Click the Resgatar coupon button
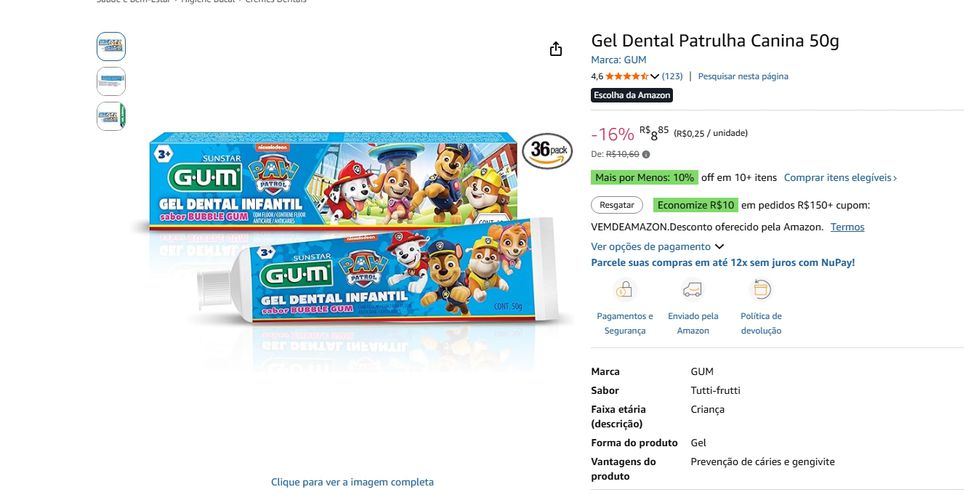Viewport: 968px width, 500px height. click(x=617, y=205)
